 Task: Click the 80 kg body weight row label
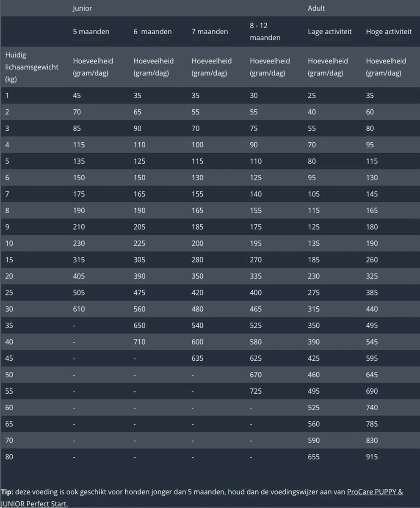tap(9, 457)
